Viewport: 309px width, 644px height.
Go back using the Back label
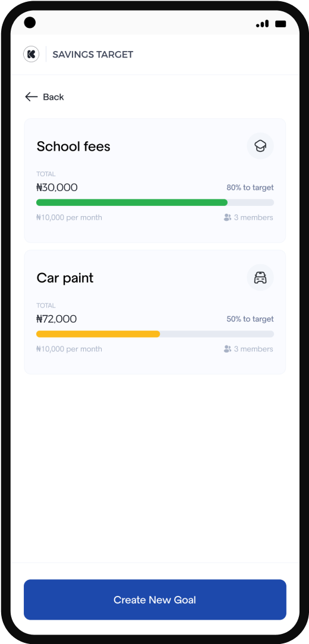[53, 97]
